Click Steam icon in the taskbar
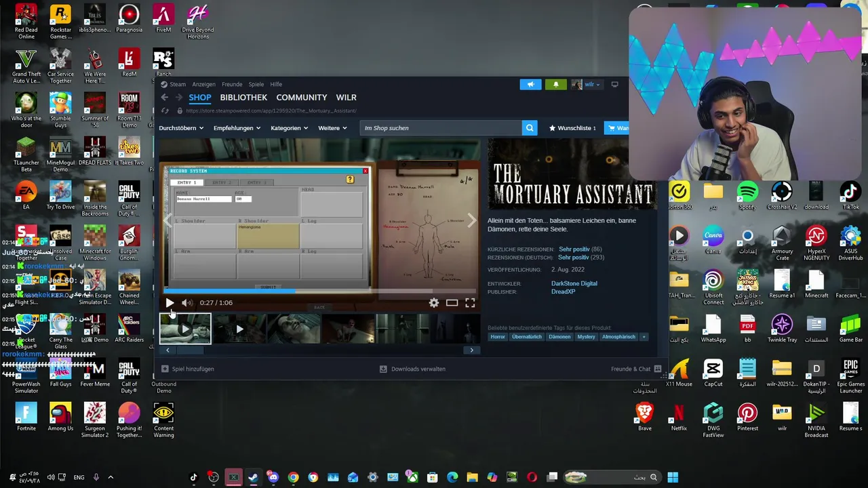Image resolution: width=868 pixels, height=488 pixels. (x=253, y=477)
